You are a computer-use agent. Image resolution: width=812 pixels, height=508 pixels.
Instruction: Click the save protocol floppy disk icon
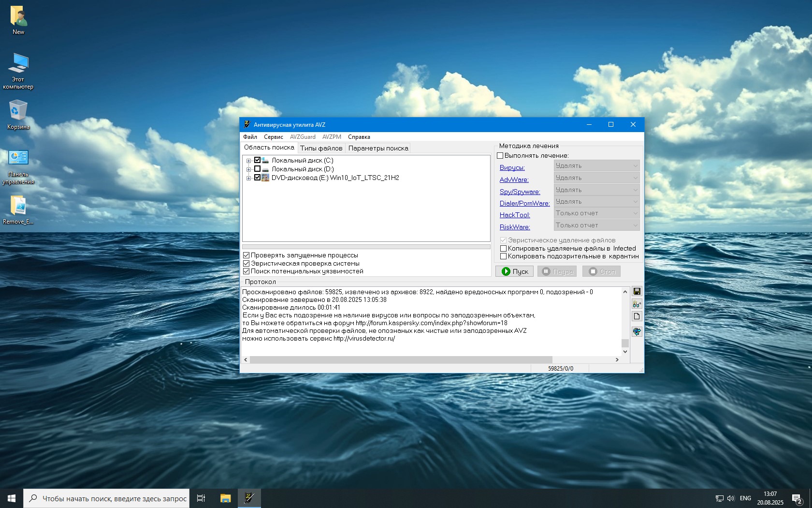tap(637, 291)
